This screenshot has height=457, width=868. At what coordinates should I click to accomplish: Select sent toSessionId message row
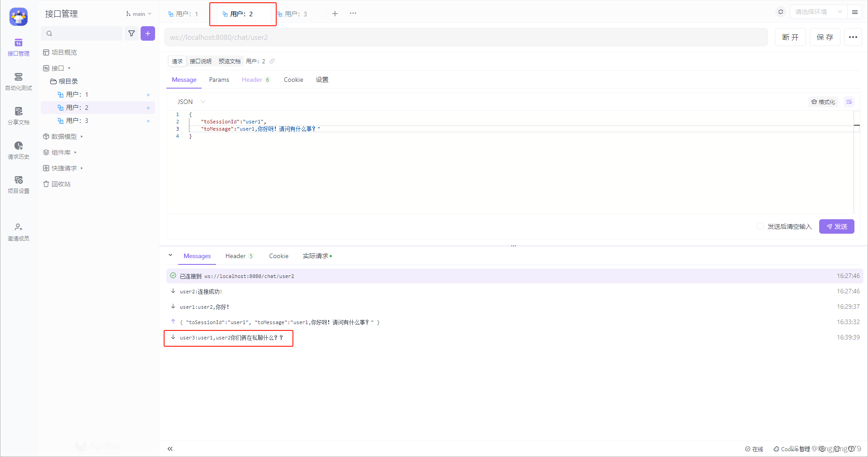(x=515, y=322)
